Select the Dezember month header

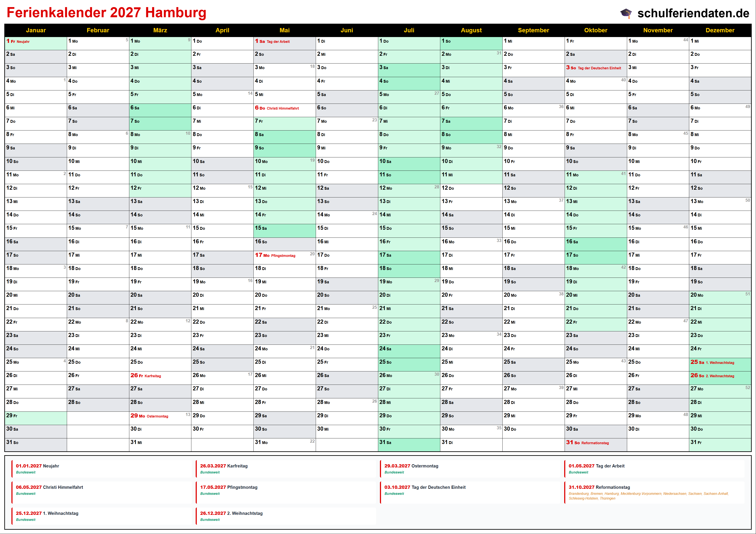click(x=720, y=30)
